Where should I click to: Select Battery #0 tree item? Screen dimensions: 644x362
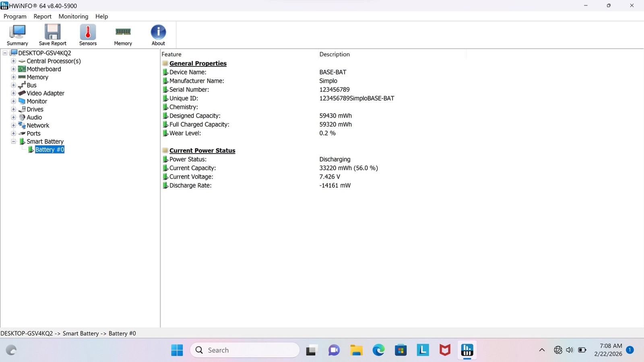50,150
